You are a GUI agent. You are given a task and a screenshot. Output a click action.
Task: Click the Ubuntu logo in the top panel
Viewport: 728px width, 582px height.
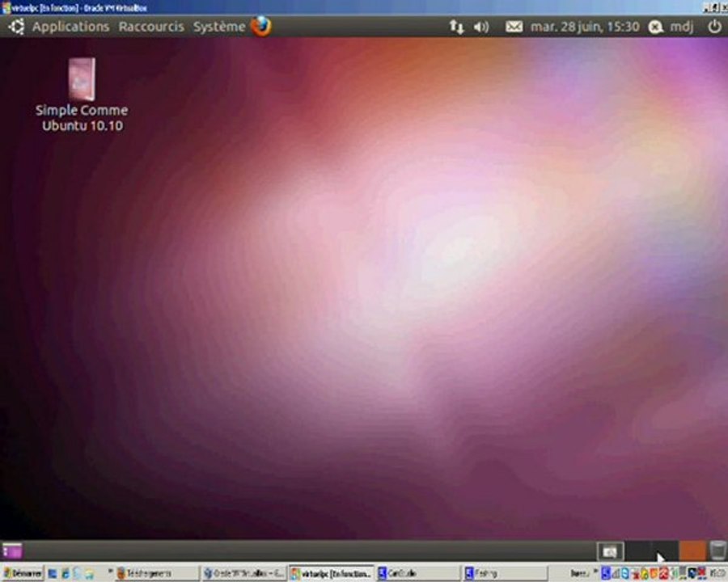[17, 27]
